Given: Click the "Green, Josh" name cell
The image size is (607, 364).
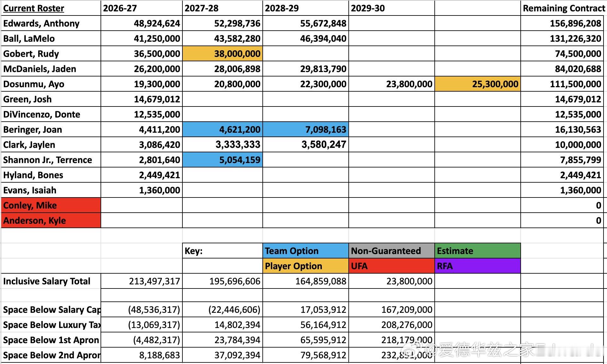Looking at the screenshot, I should tap(51, 99).
